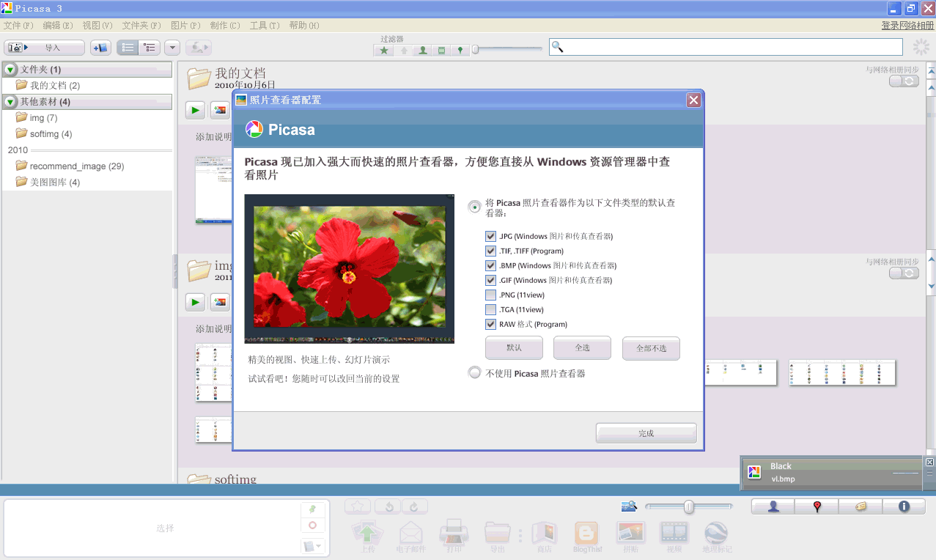Click the 完成 button

[x=646, y=433]
